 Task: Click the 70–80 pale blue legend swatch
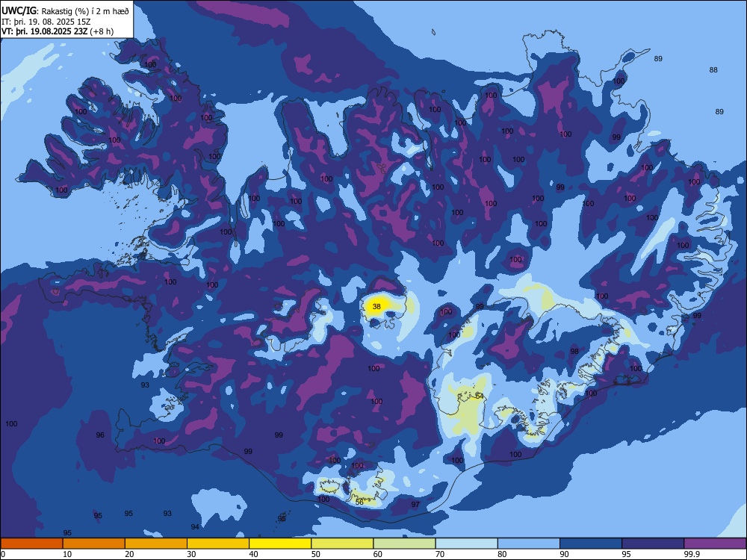click(x=467, y=544)
